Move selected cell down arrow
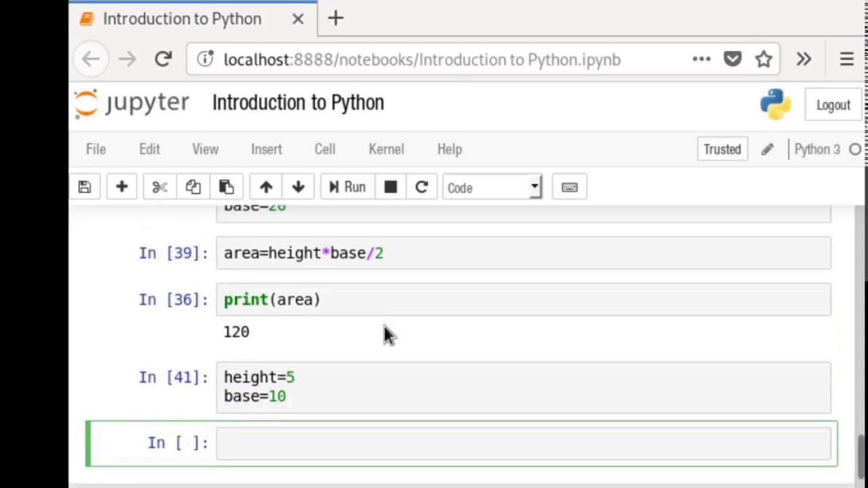868x488 pixels. (x=298, y=188)
